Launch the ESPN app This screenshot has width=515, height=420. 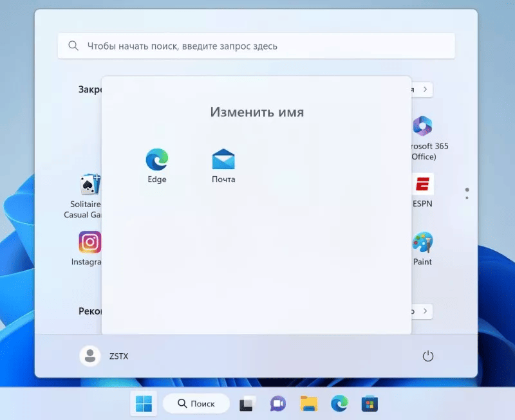pos(422,190)
